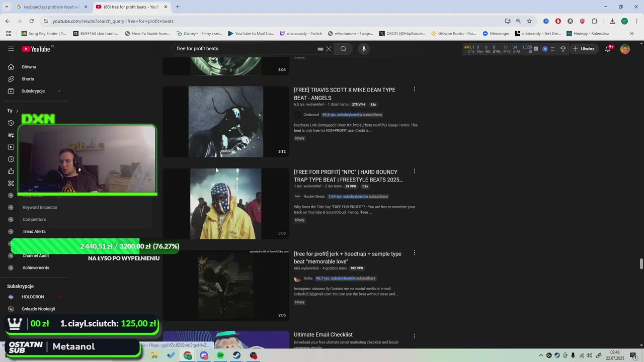Open the Rocket Beats channel link
Screen dimensions: 644x362
[x=314, y=197]
